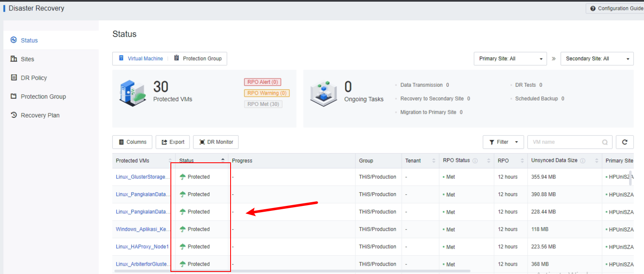The image size is (644, 274).
Task: Click the search magnifier in VM name field
Action: [605, 142]
